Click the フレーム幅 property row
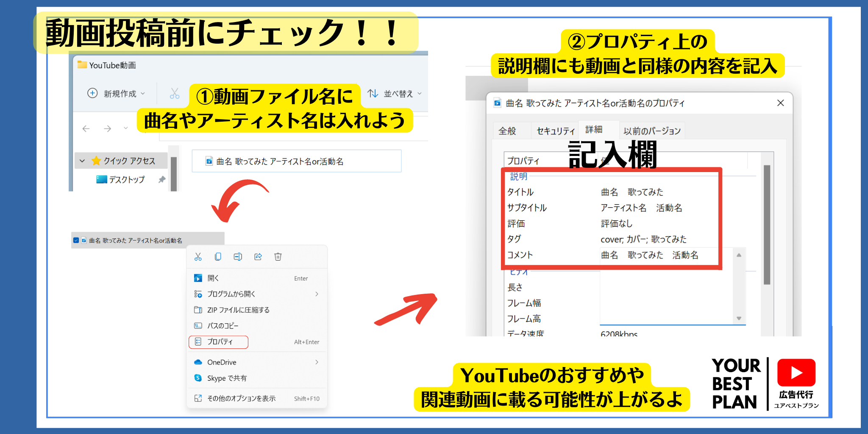Image resolution: width=868 pixels, height=434 pixels. [524, 303]
